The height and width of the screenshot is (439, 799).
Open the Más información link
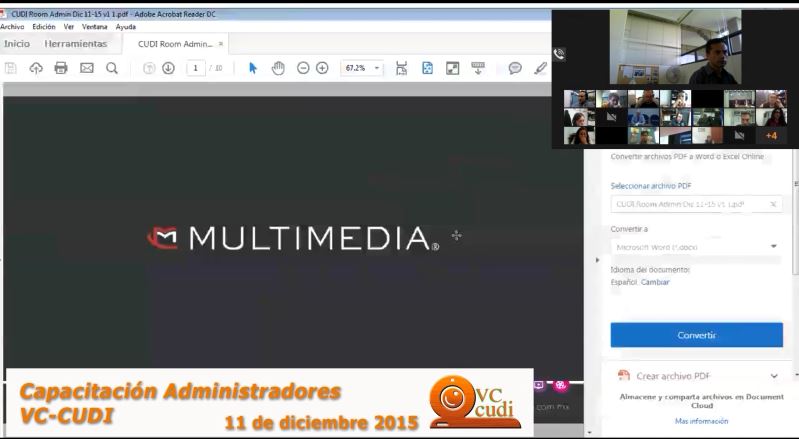click(x=702, y=421)
